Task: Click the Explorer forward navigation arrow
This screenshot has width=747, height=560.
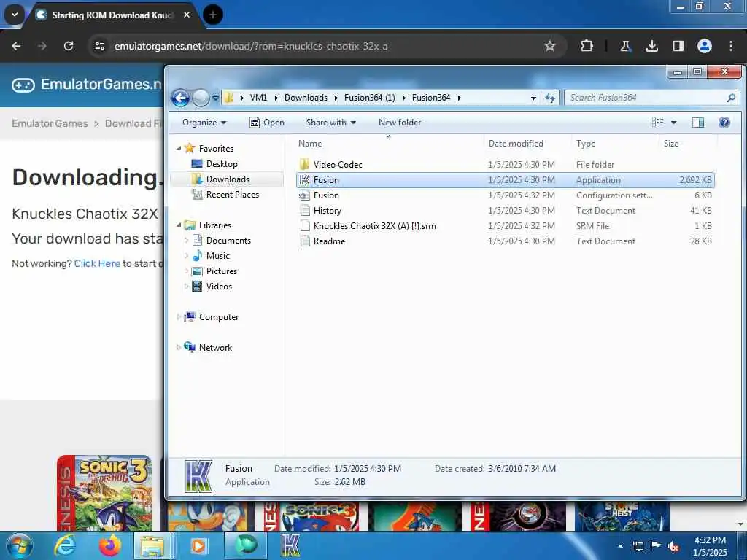Action: (x=201, y=98)
